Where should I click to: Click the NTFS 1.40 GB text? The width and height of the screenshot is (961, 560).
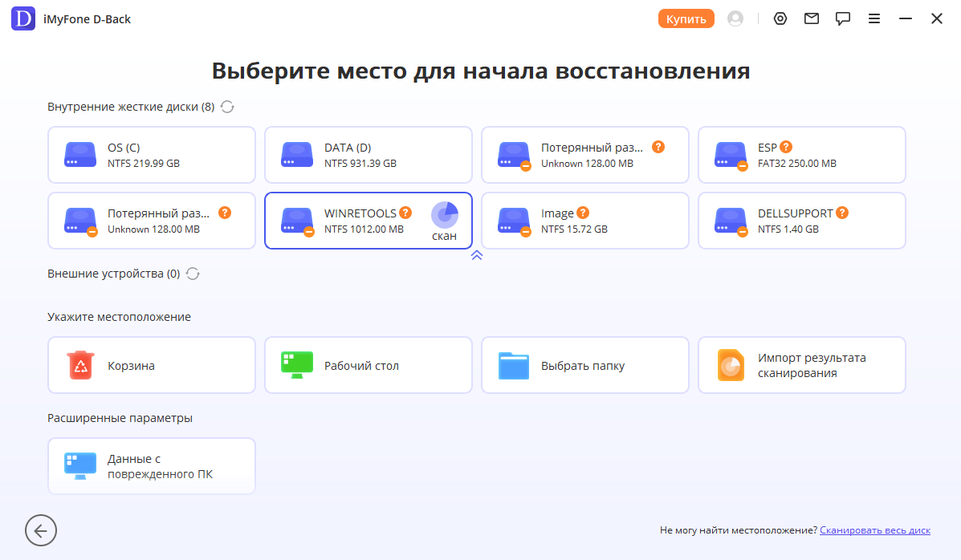click(x=788, y=229)
